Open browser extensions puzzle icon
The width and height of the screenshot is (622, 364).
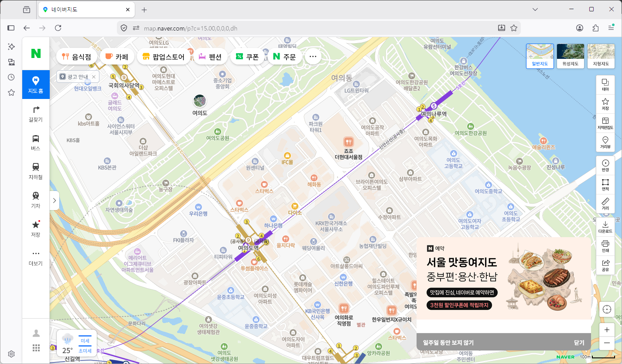[x=596, y=28]
